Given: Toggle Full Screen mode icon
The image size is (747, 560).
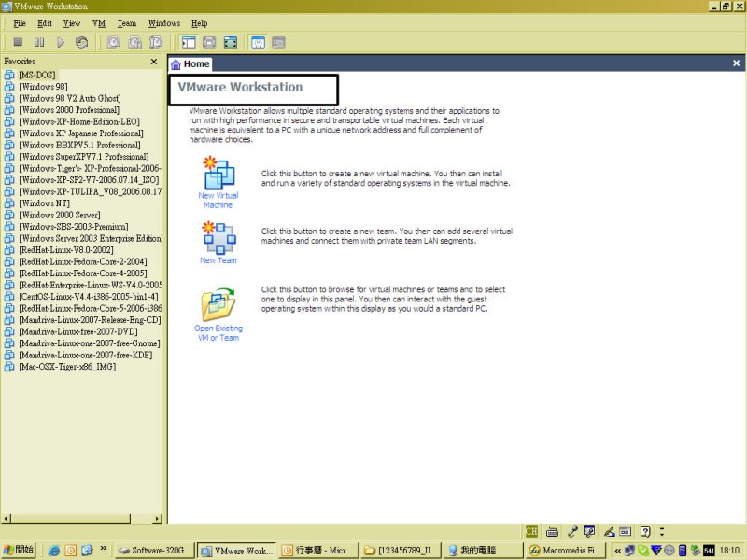Looking at the screenshot, I should [x=231, y=42].
